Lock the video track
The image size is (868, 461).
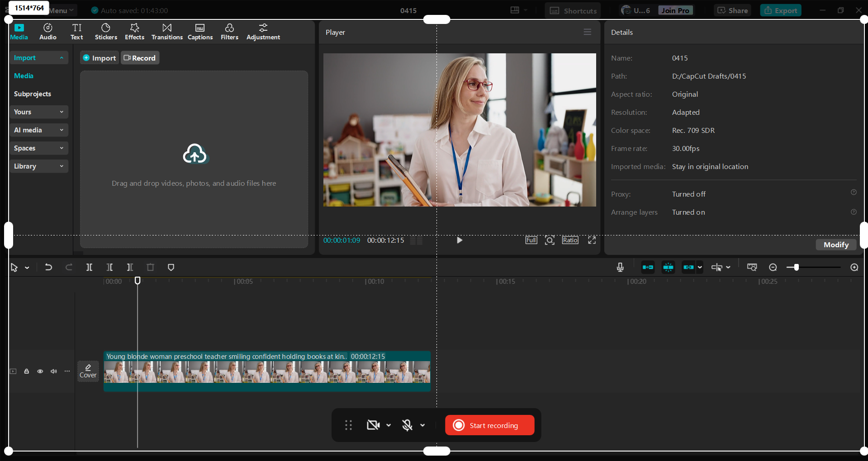click(26, 371)
